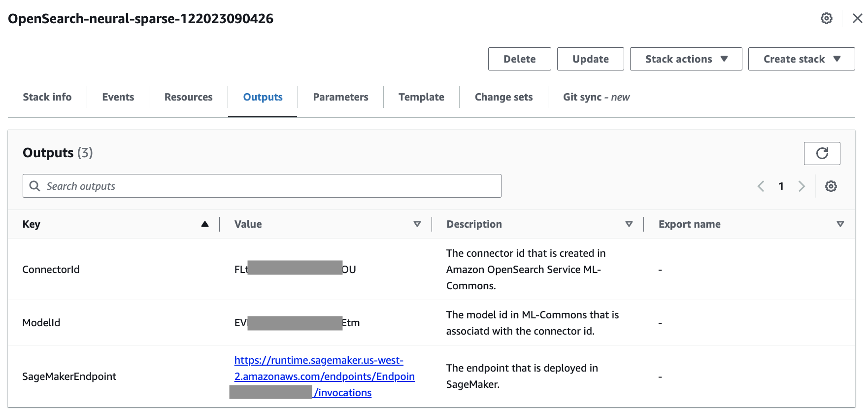Open the Template tab

[x=422, y=97]
